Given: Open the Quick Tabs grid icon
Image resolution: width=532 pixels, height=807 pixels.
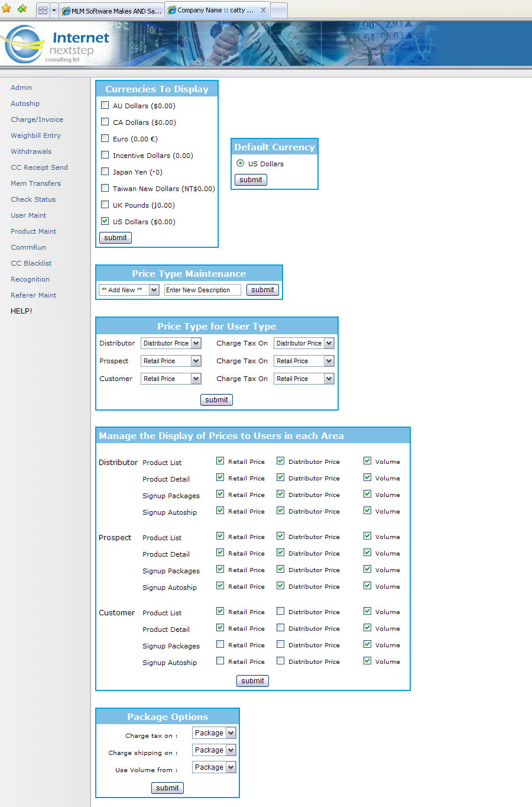Looking at the screenshot, I should [43, 11].
